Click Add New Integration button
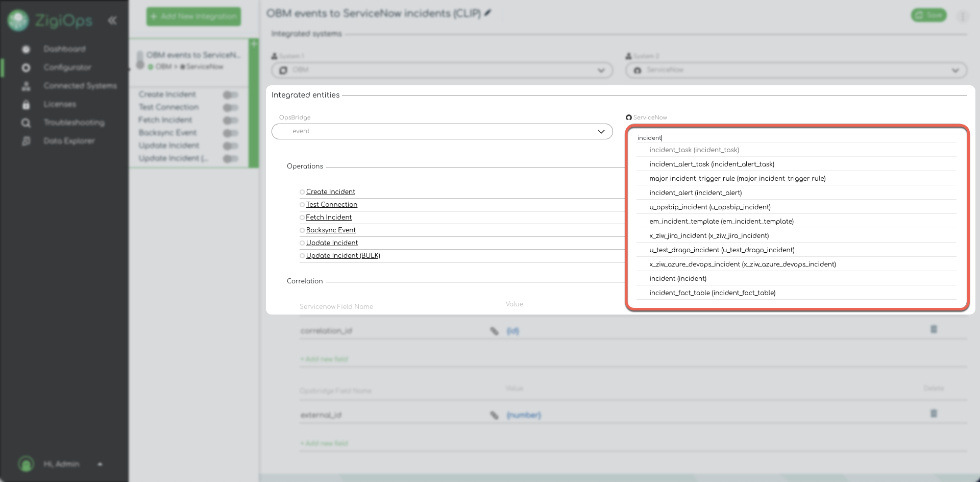980x482 pixels. [193, 16]
